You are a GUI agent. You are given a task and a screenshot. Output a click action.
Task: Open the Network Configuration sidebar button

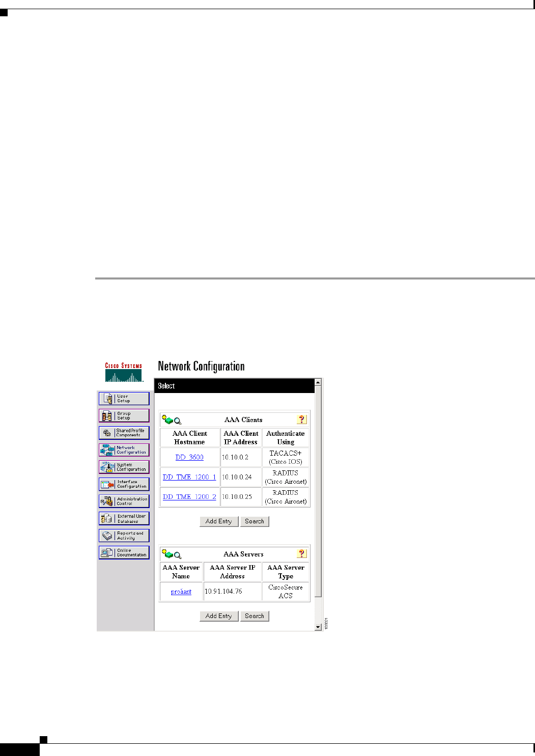click(x=124, y=450)
